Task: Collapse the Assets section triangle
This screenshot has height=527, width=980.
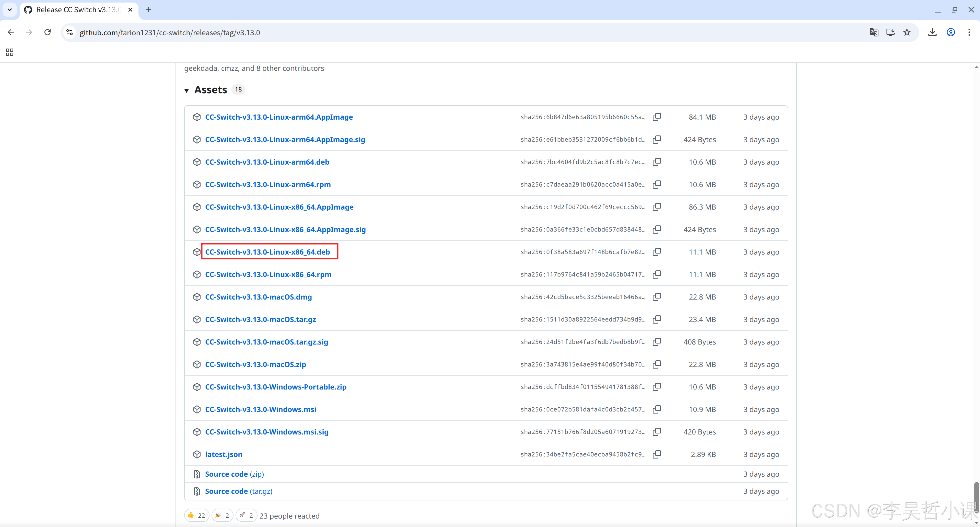Action: (187, 90)
